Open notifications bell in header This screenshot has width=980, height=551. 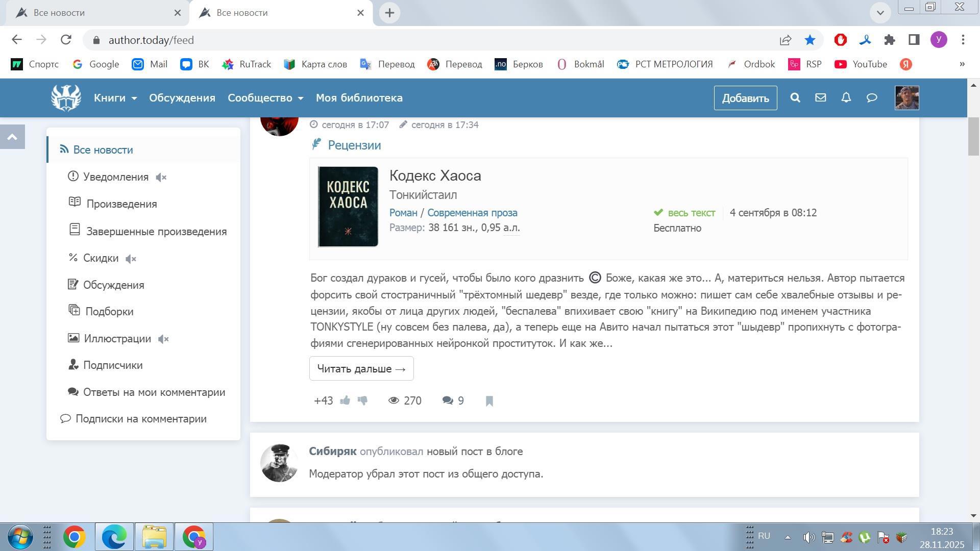(846, 97)
